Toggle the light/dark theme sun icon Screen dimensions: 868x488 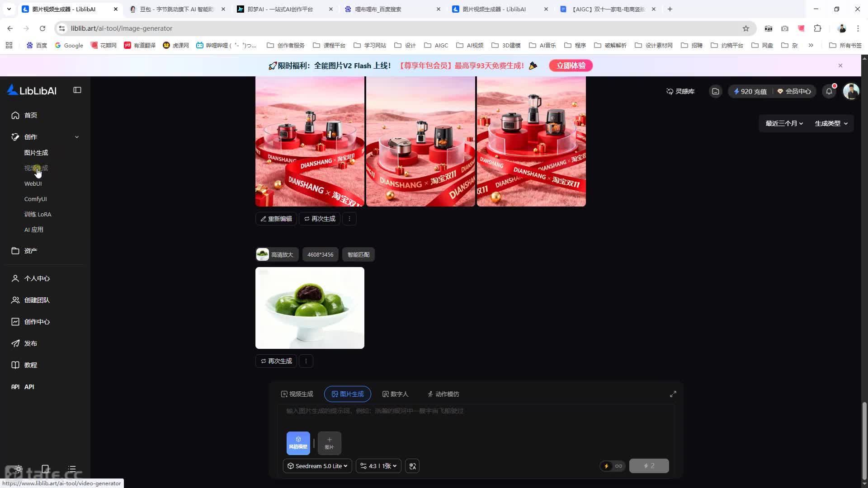click(x=19, y=469)
